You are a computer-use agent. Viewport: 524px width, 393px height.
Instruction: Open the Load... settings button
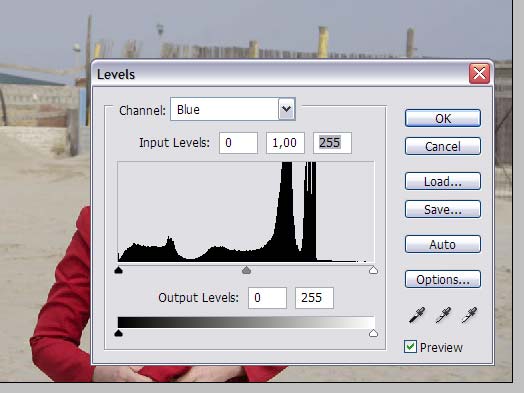[x=443, y=181]
